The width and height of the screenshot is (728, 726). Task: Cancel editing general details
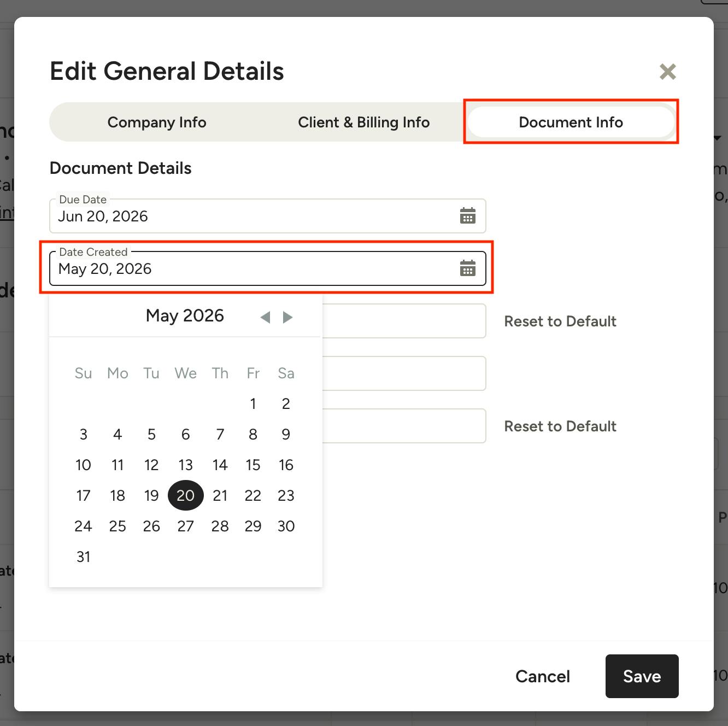coord(543,676)
